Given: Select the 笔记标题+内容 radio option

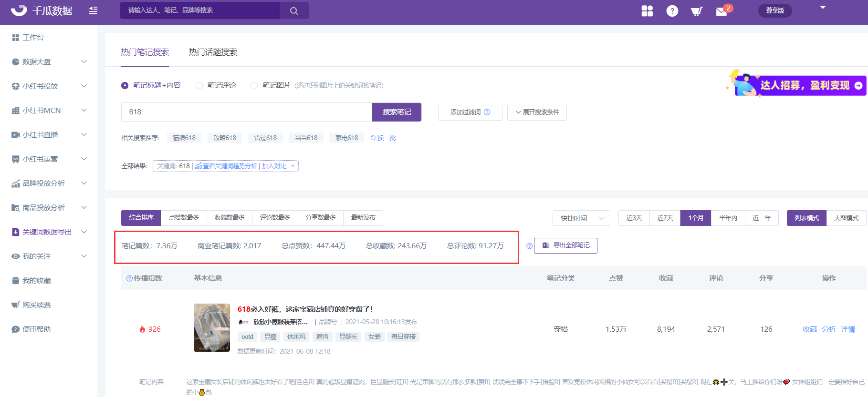Looking at the screenshot, I should [125, 85].
